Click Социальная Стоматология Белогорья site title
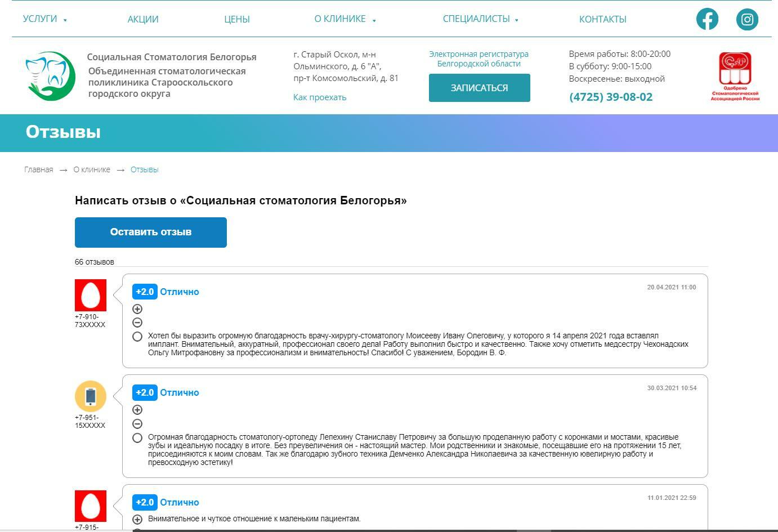This screenshot has width=778, height=532. coord(172,57)
